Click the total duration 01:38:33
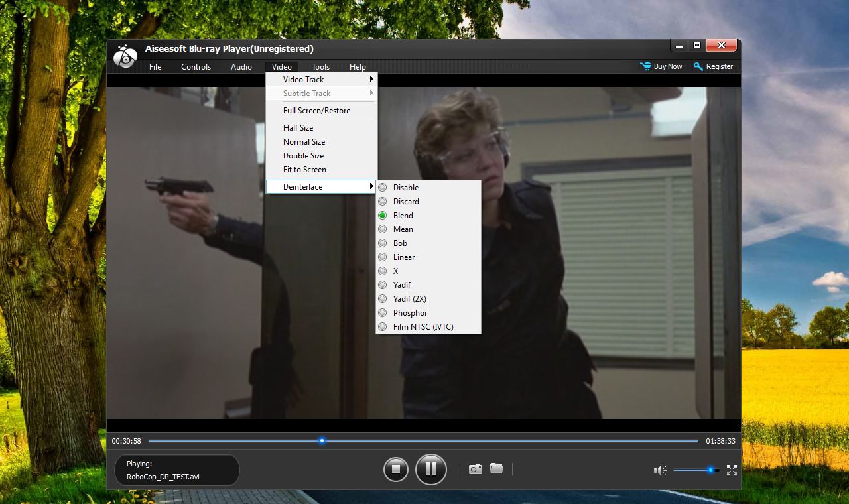Image resolution: width=849 pixels, height=504 pixels. point(720,441)
